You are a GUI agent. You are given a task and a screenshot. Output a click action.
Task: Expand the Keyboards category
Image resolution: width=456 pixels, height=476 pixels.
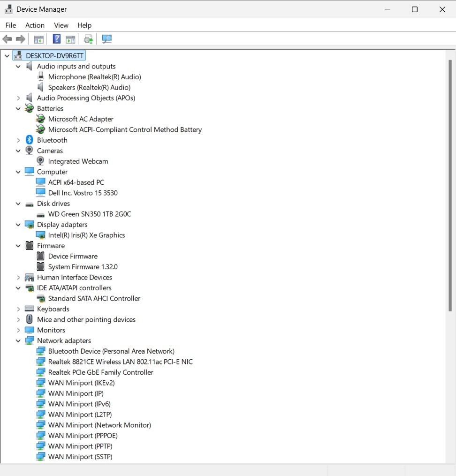pyautogui.click(x=18, y=309)
